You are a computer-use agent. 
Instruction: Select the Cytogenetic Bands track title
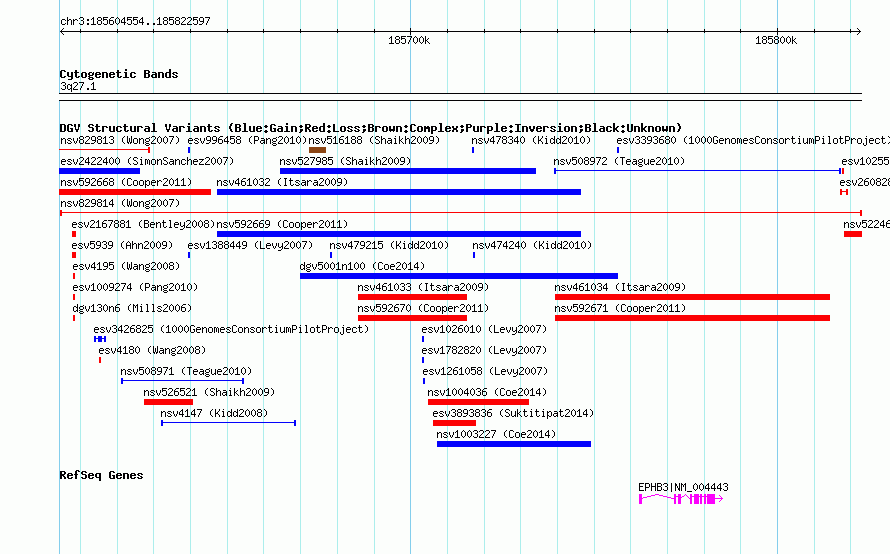coord(119,74)
